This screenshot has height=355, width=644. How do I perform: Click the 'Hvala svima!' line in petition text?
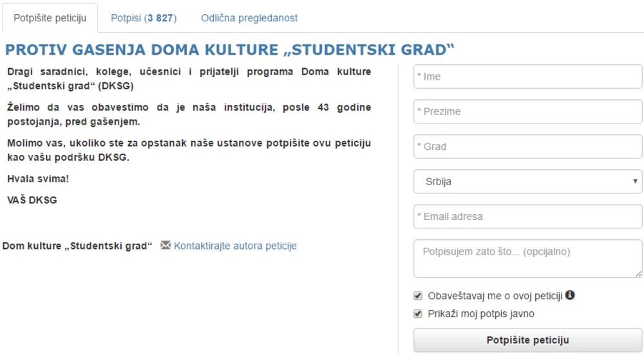38,179
